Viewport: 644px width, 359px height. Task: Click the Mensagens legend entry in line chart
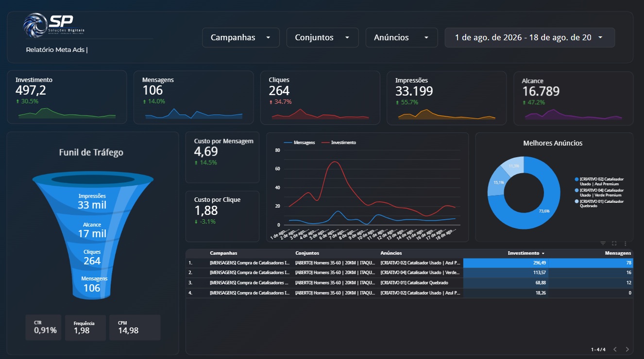click(299, 143)
